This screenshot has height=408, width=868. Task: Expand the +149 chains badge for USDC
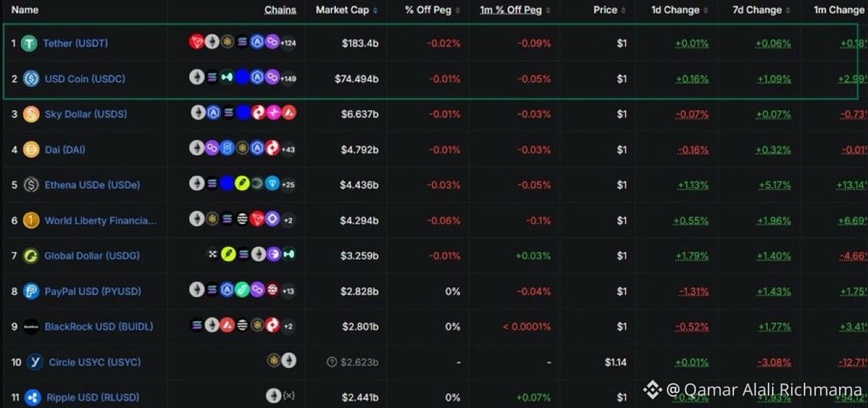click(288, 78)
